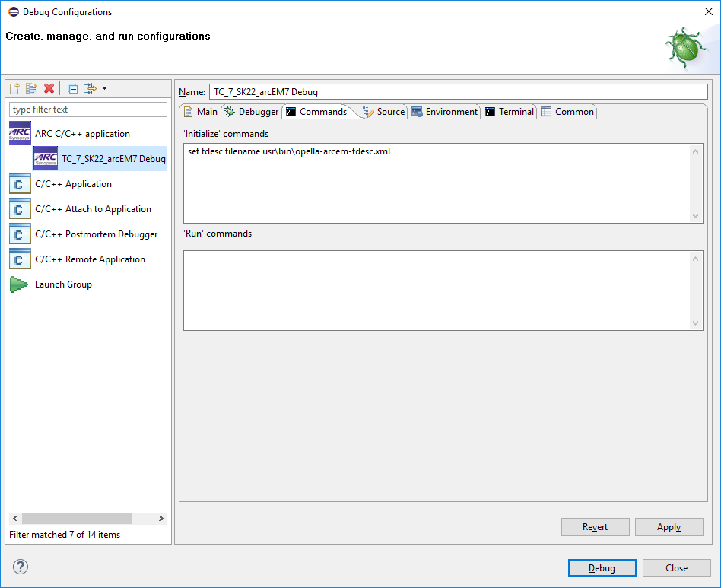The width and height of the screenshot is (721, 588).
Task: Select ARC C/C++ application category
Action: point(82,134)
